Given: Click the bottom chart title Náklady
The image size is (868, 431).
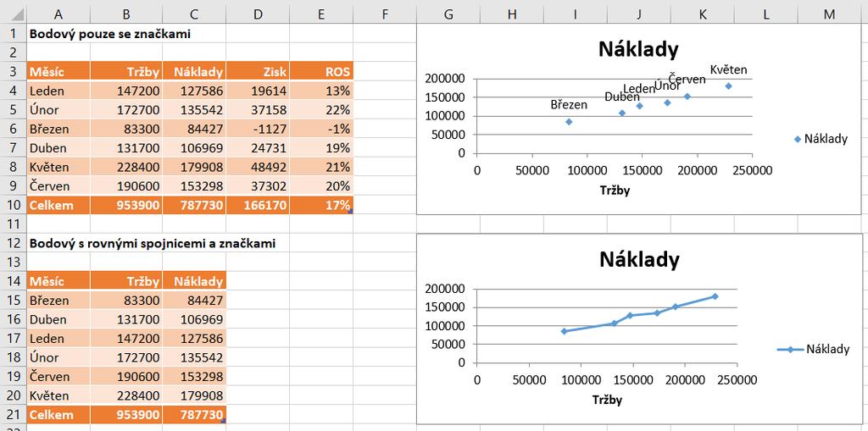Looking at the screenshot, I should tap(639, 259).
